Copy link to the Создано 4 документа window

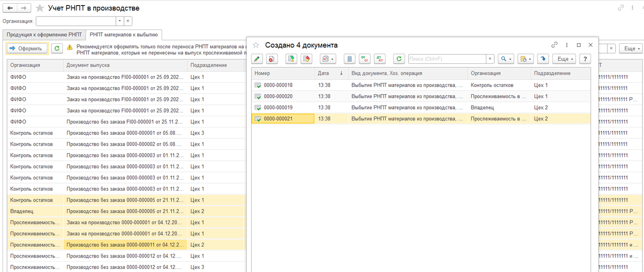tap(554, 45)
